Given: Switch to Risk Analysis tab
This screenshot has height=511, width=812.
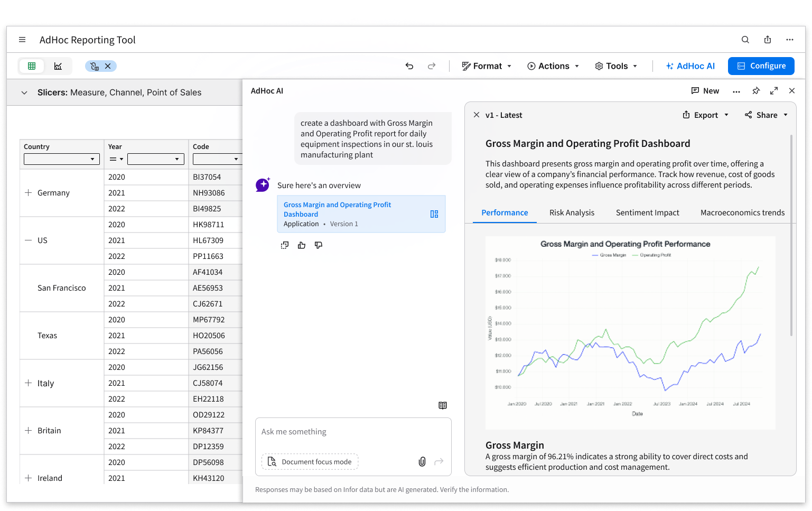Looking at the screenshot, I should (x=572, y=213).
